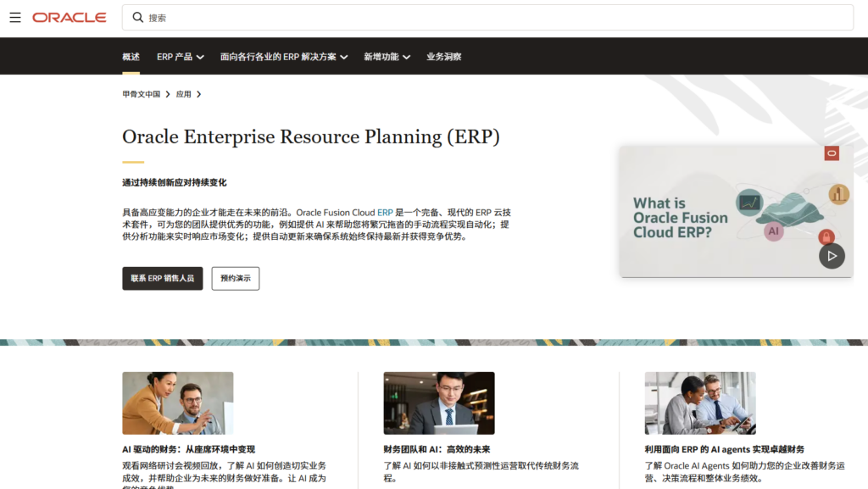Open the 应用 breadcrumb link
Image resolution: width=868 pixels, height=489 pixels.
(x=183, y=94)
